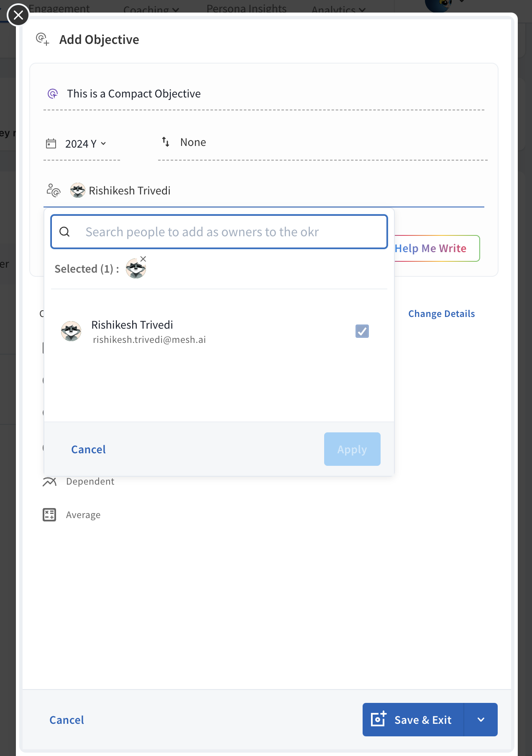Click the Change Details link

(441, 314)
